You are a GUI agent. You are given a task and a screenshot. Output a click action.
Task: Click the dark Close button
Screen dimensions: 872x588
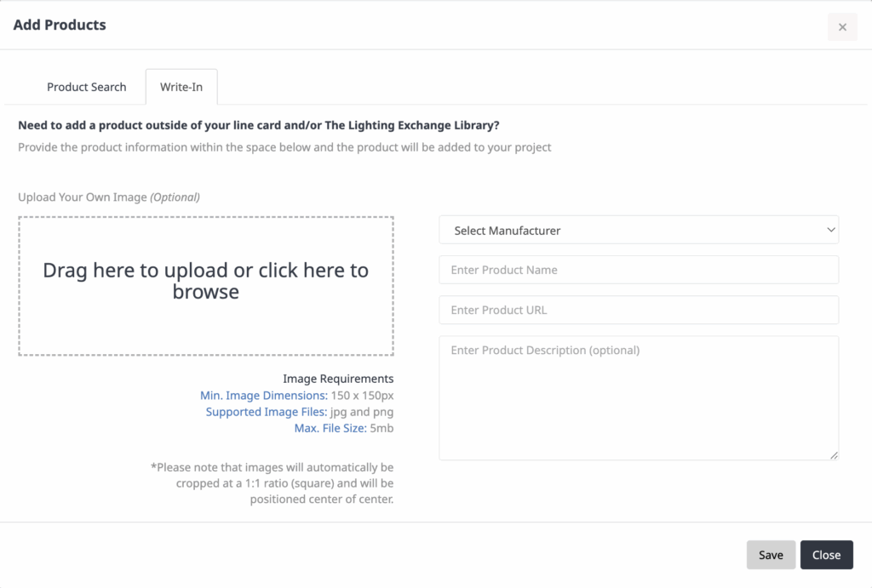[826, 555]
